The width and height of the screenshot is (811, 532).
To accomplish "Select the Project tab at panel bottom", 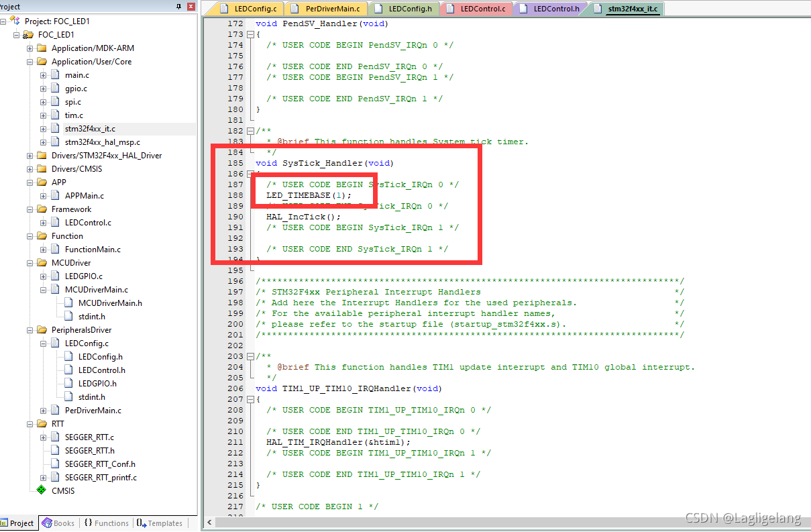I will pyautogui.click(x=18, y=523).
